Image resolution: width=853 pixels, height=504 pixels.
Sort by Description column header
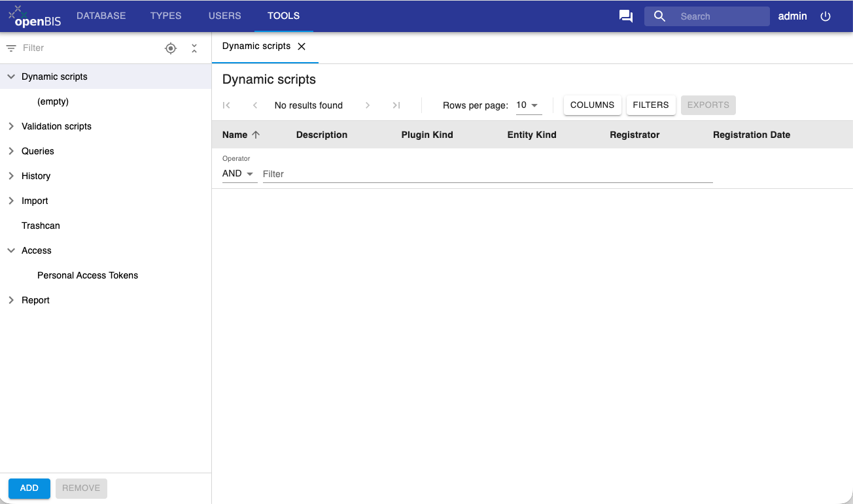point(322,135)
